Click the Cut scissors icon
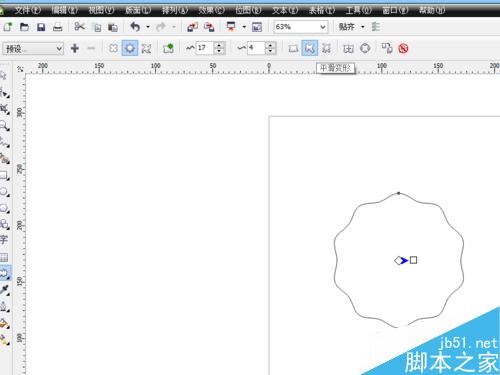The width and height of the screenshot is (500, 375). (79, 26)
